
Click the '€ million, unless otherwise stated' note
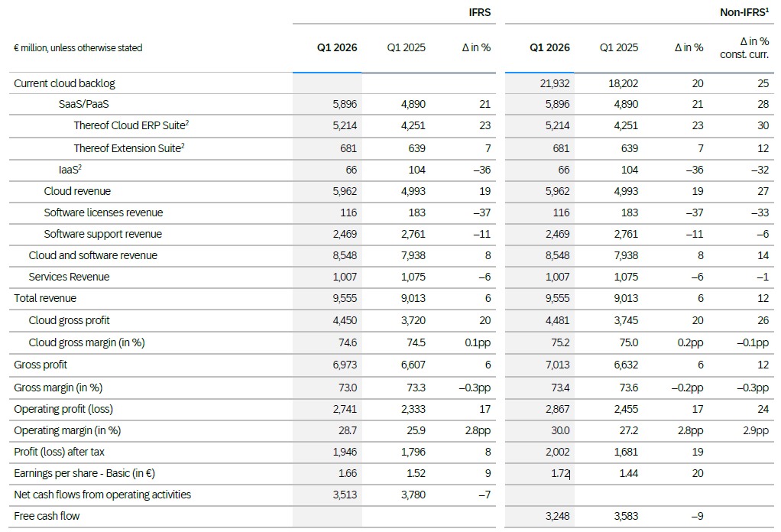click(x=78, y=47)
